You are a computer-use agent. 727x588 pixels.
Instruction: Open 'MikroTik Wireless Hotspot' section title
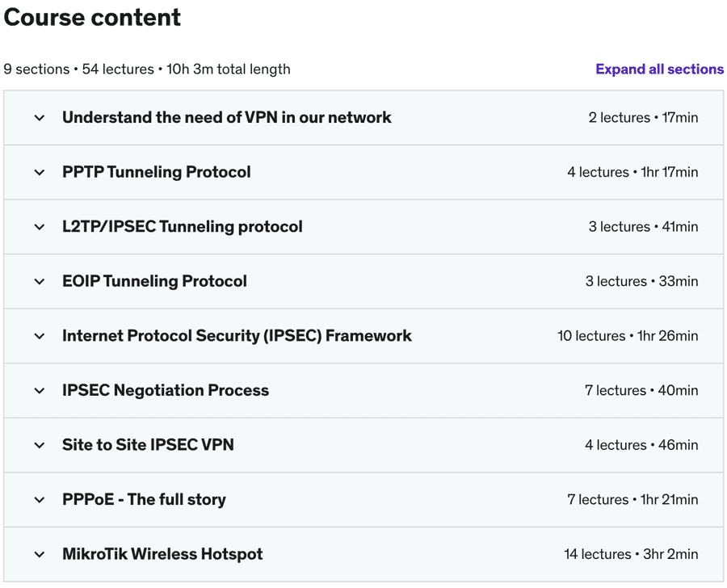(x=162, y=554)
